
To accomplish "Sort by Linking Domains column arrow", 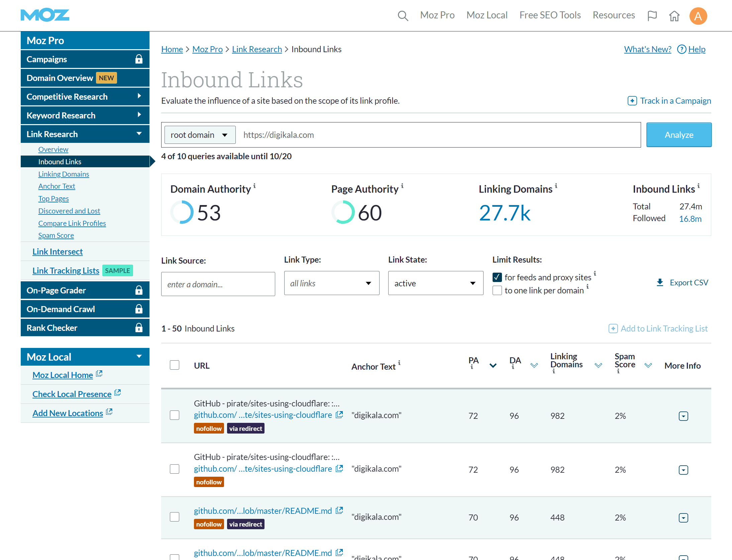I will click(x=598, y=365).
